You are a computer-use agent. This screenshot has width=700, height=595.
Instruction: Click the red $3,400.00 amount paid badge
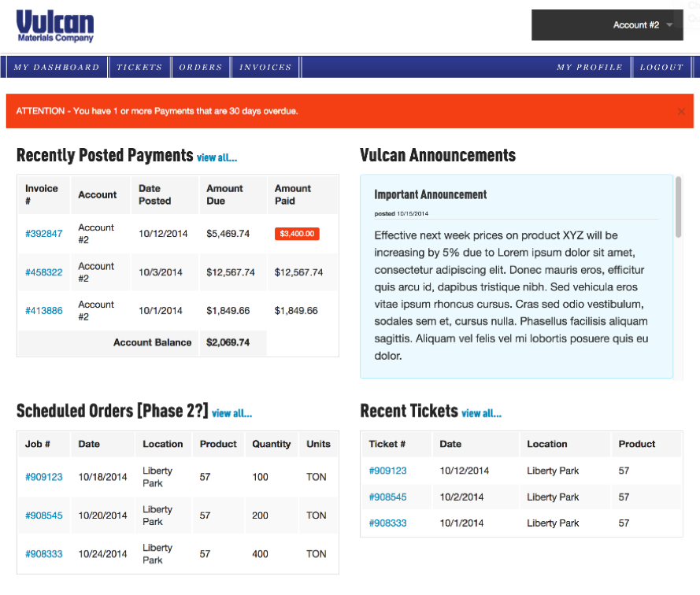pyautogui.click(x=297, y=234)
